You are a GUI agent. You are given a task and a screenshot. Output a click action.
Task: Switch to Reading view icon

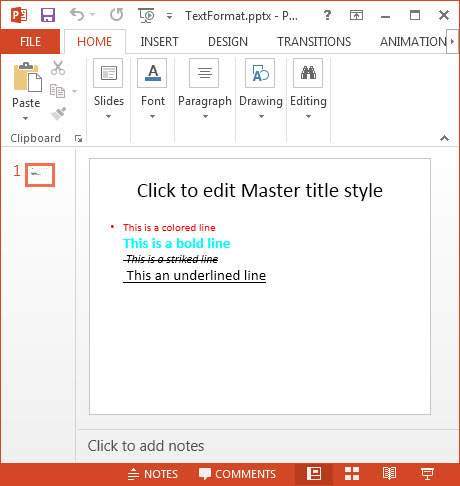[x=389, y=474]
